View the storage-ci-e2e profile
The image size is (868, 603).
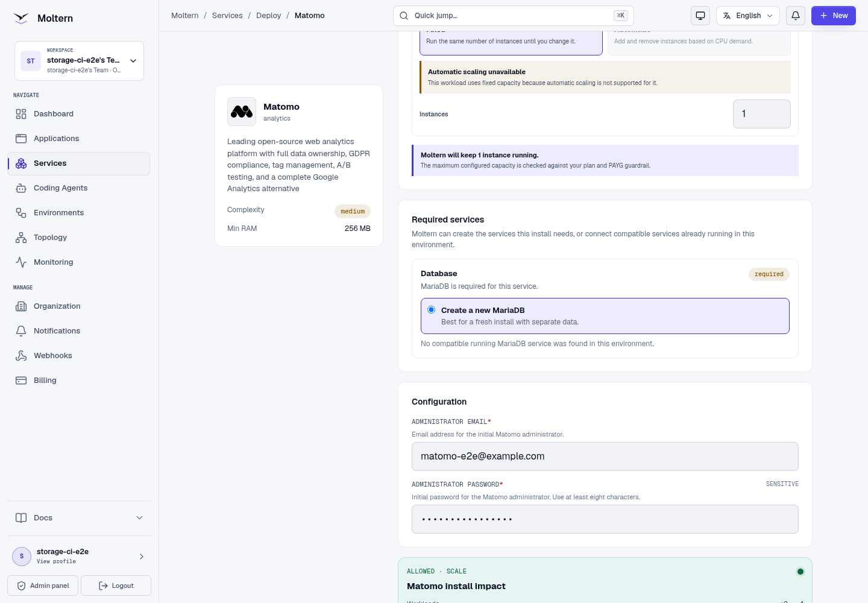[79, 556]
